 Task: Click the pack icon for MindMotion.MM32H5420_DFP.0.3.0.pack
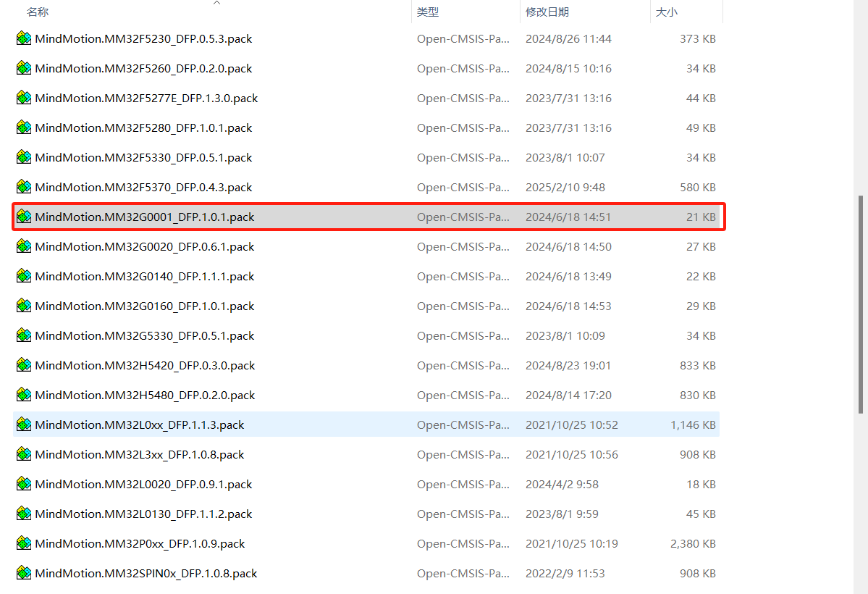(24, 365)
